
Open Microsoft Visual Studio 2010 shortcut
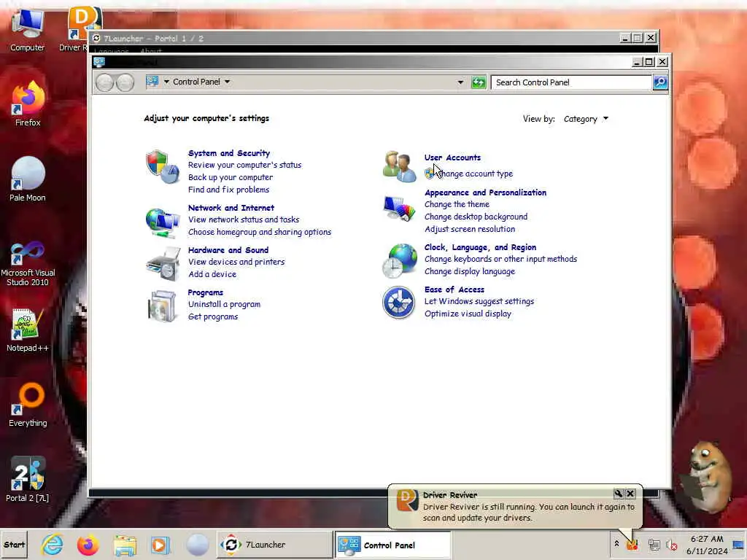click(x=28, y=263)
